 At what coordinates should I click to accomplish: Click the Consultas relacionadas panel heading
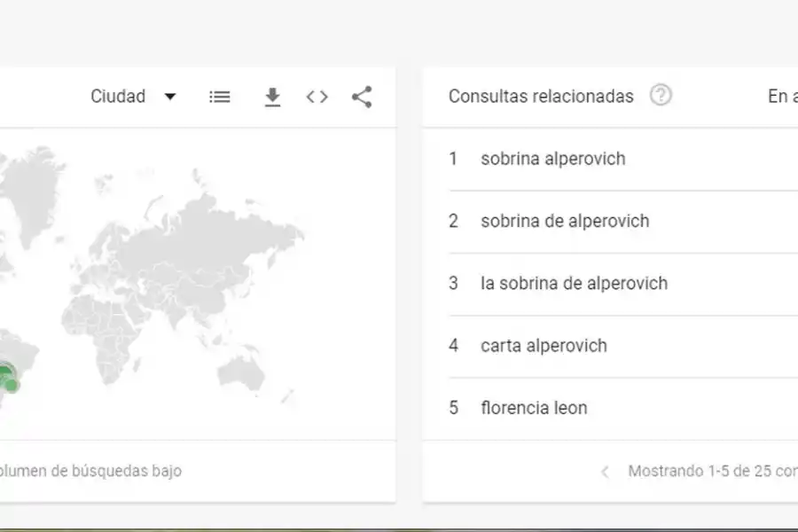tap(542, 96)
